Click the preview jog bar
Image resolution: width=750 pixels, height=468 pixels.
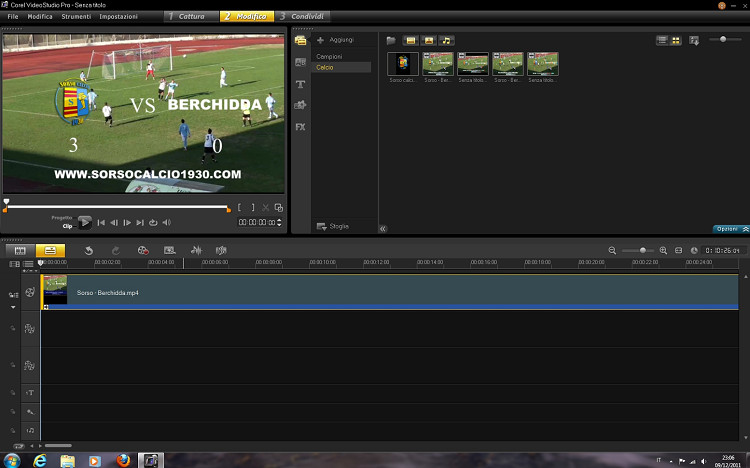click(117, 207)
